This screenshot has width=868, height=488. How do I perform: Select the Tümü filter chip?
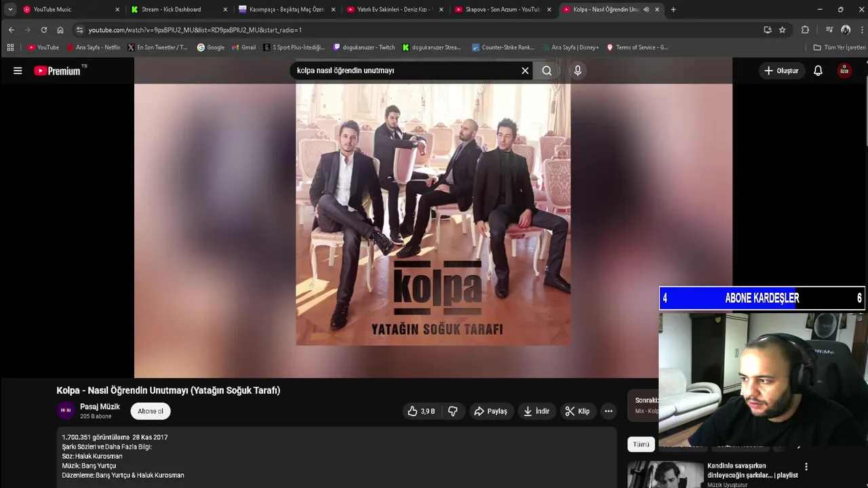641,445
